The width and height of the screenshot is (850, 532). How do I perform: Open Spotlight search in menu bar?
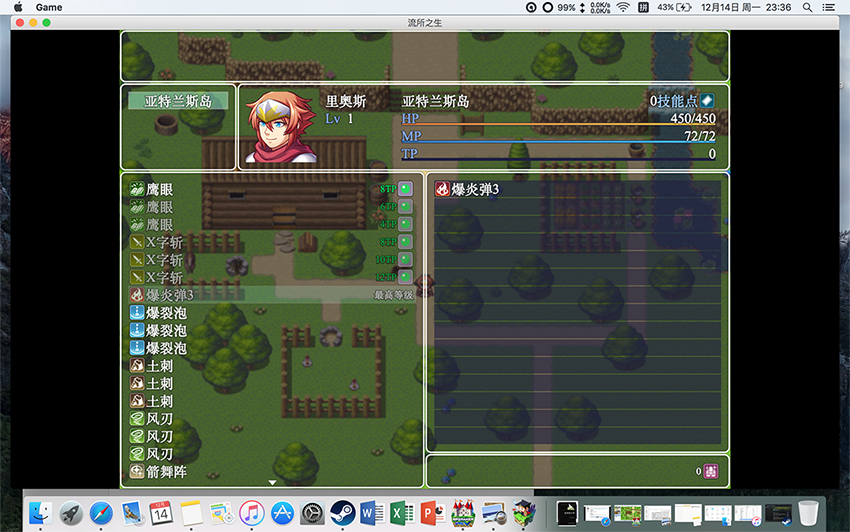pos(807,7)
